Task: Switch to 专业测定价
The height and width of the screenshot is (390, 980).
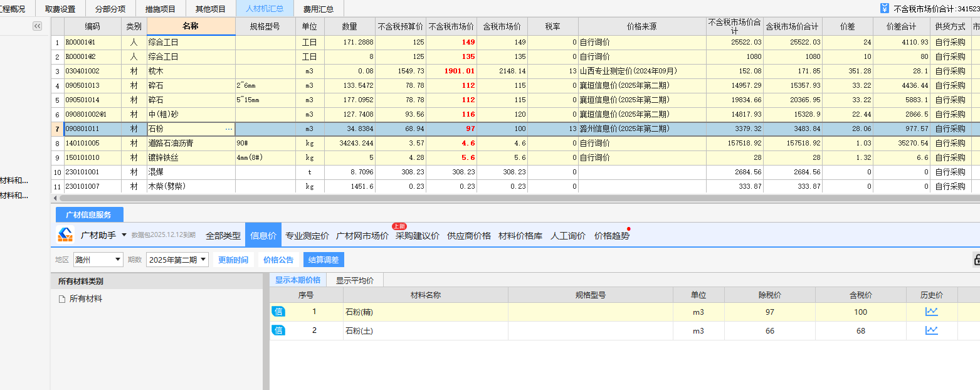Action: point(307,236)
